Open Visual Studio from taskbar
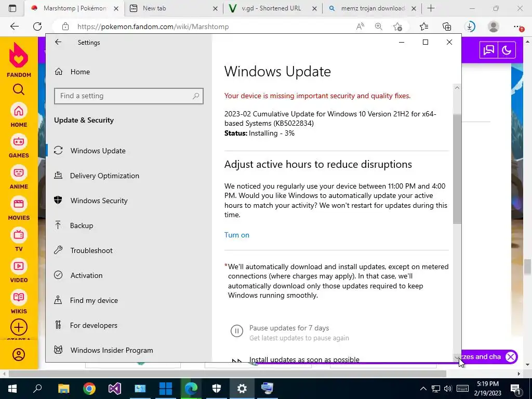Screen dimensions: 532x399 click(x=115, y=388)
